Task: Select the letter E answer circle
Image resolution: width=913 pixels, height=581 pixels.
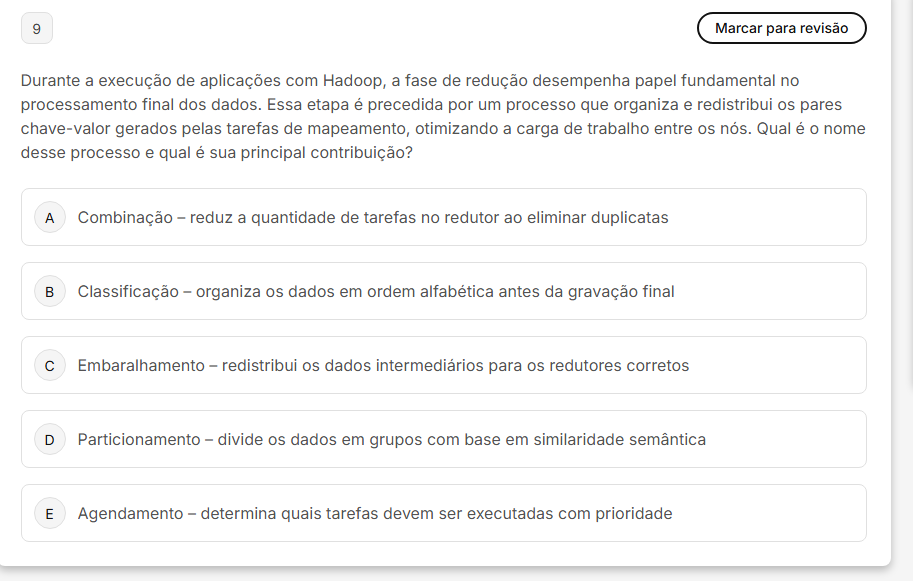Action: 50,513
